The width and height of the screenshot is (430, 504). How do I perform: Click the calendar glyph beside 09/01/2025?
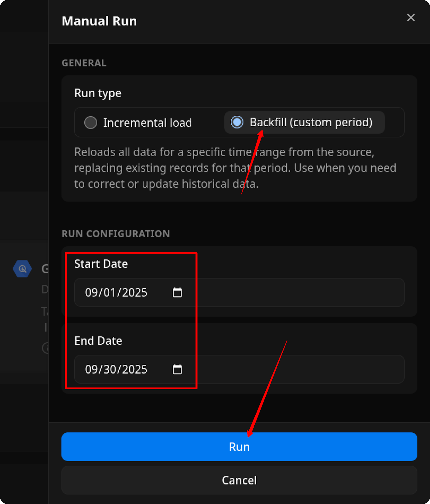(177, 292)
